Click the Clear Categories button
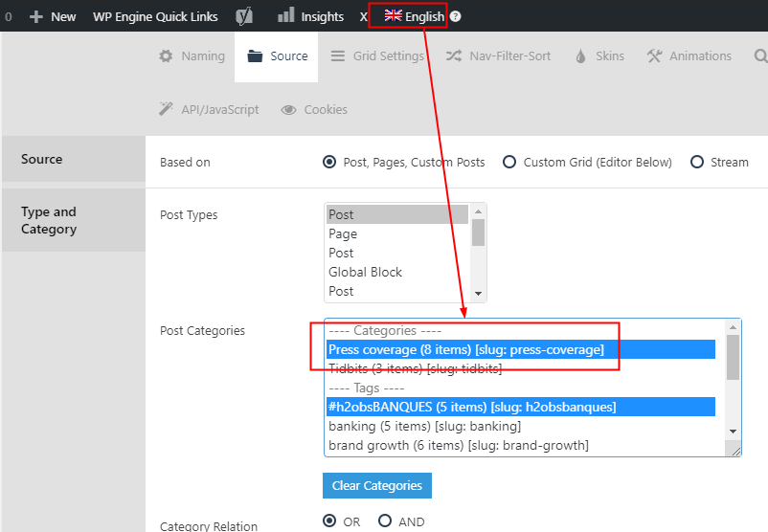The width and height of the screenshot is (768, 532). tap(377, 485)
